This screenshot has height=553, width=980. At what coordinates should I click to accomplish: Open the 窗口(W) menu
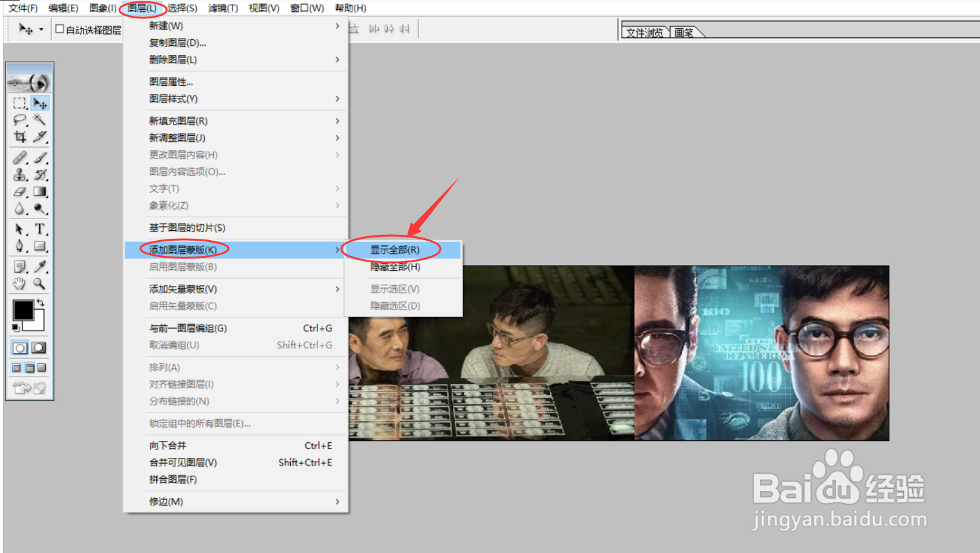coord(307,8)
